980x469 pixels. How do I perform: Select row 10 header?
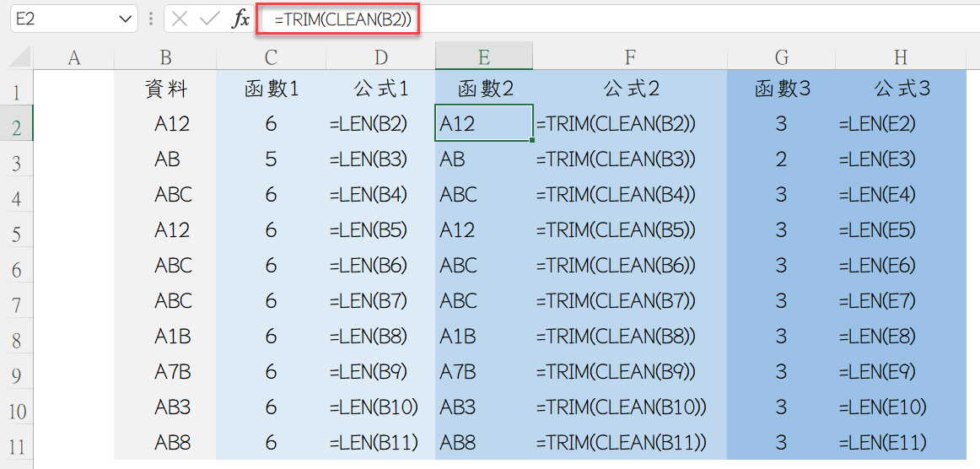click(17, 407)
